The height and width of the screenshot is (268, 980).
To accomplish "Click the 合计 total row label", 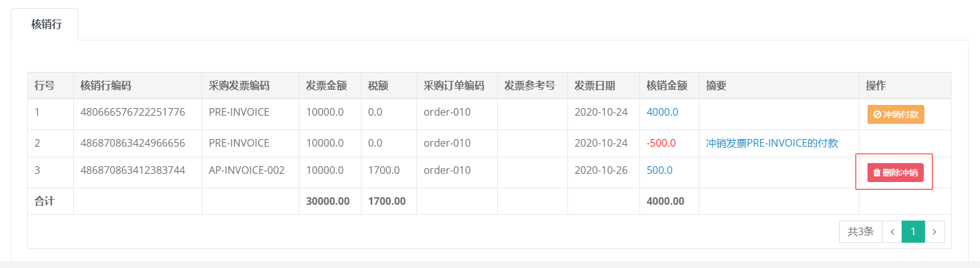I will pos(44,201).
